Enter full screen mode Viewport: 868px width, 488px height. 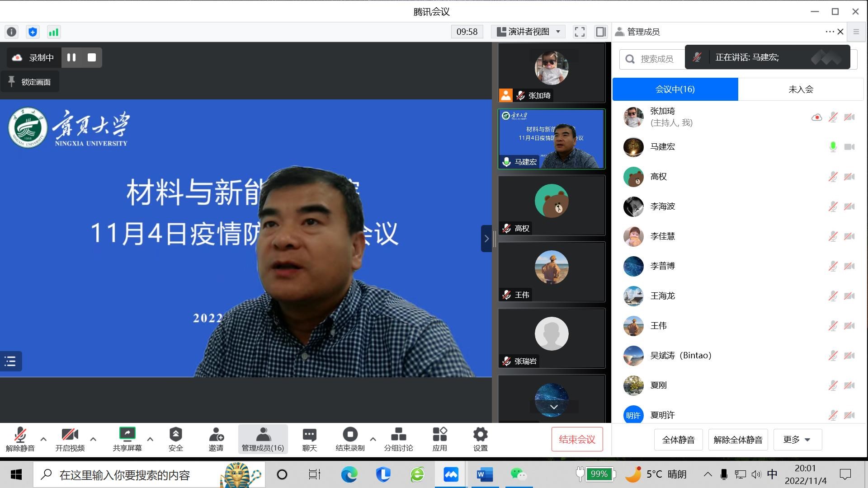point(580,32)
